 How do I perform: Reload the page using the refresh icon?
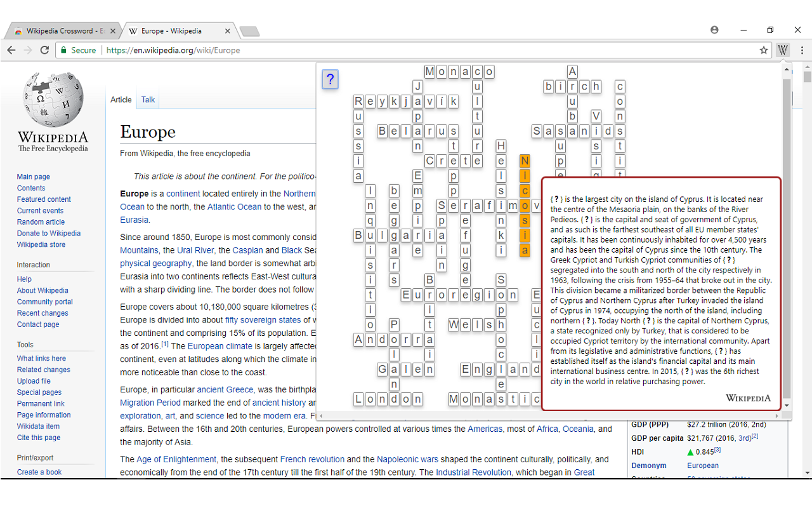(44, 50)
